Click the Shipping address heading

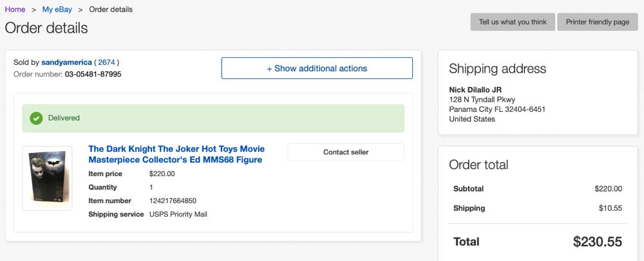click(x=497, y=69)
